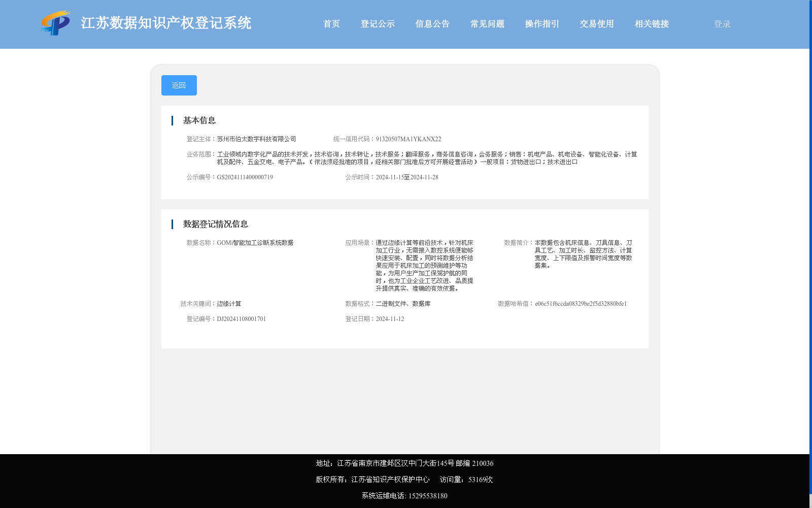
Task: Click the 基本信息 section heading
Action: [x=199, y=120]
